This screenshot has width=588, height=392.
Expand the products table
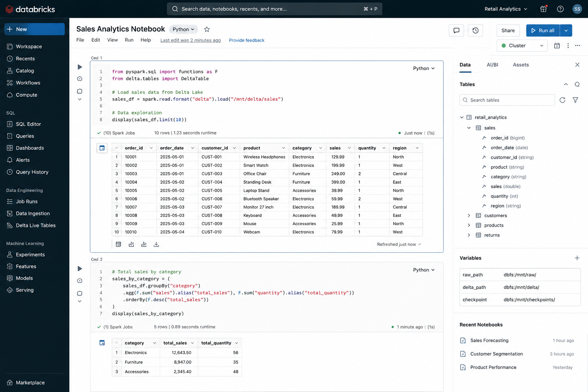point(469,225)
